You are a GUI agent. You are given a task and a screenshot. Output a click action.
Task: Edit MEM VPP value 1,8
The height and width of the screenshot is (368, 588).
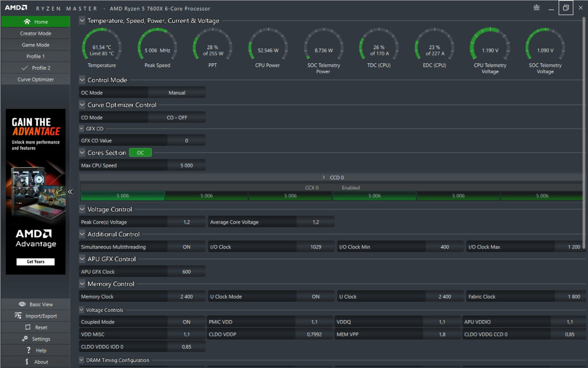pos(442,334)
